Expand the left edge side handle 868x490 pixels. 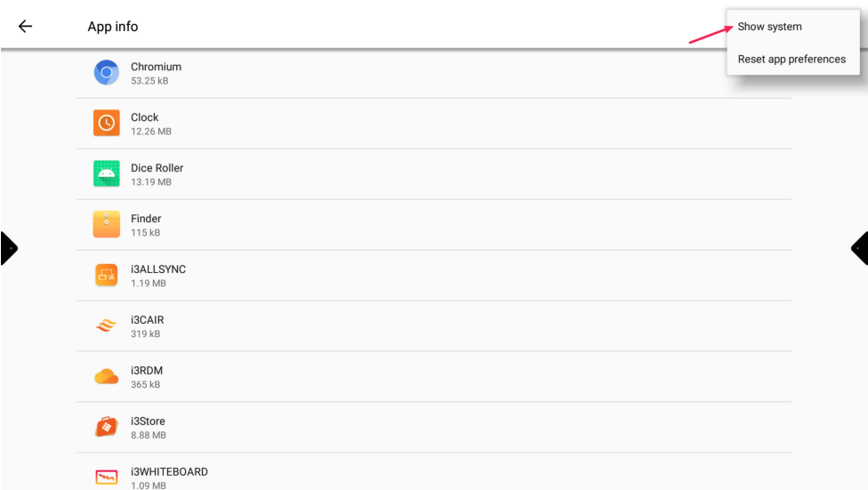click(x=8, y=248)
